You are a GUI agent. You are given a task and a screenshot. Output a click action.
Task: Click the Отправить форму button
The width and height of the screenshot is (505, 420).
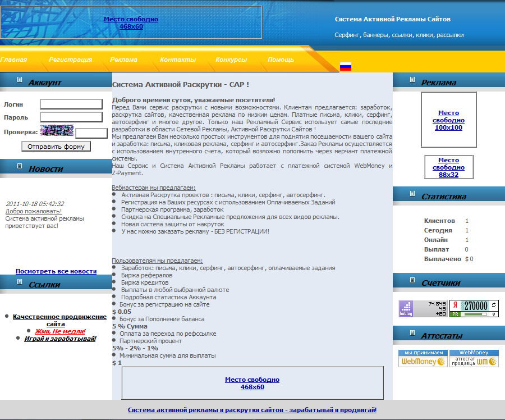pos(56,147)
